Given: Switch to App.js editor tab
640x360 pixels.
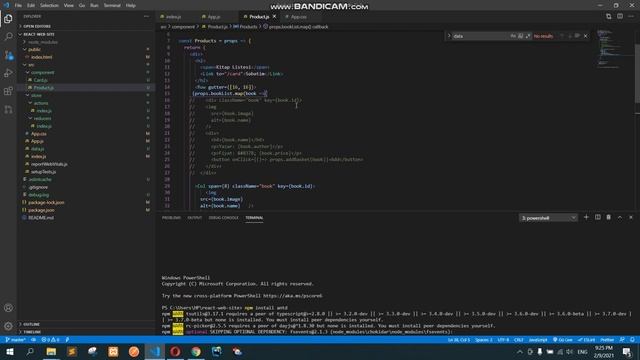Looking at the screenshot, I should point(214,17).
